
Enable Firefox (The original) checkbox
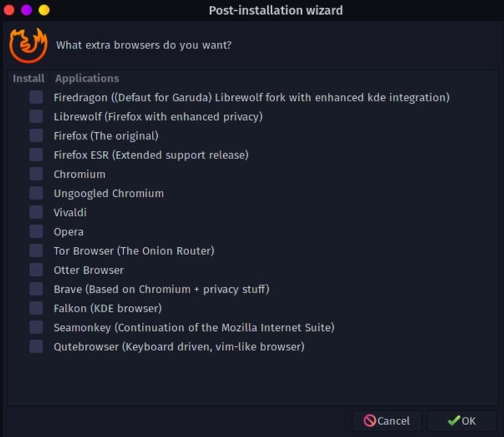(36, 136)
